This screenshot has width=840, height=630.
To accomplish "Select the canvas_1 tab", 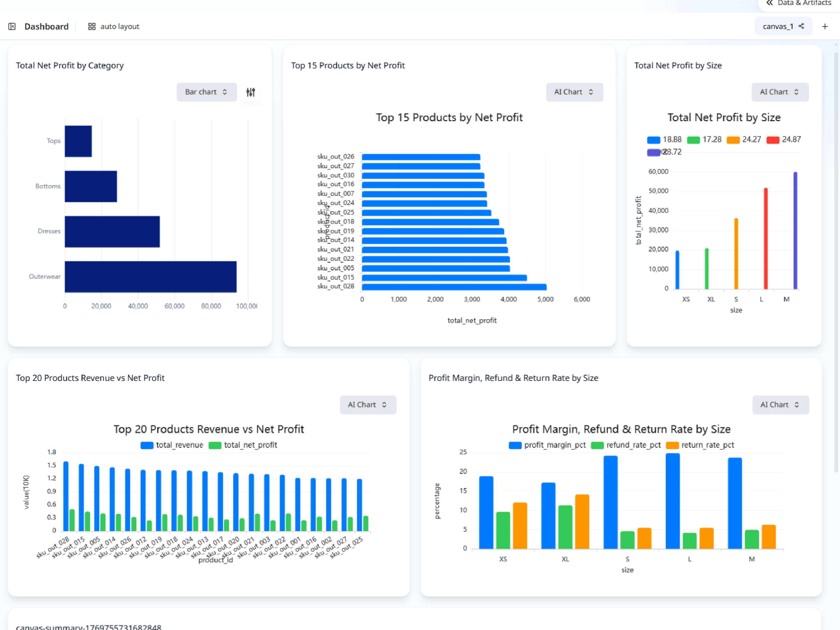I will pos(778,26).
